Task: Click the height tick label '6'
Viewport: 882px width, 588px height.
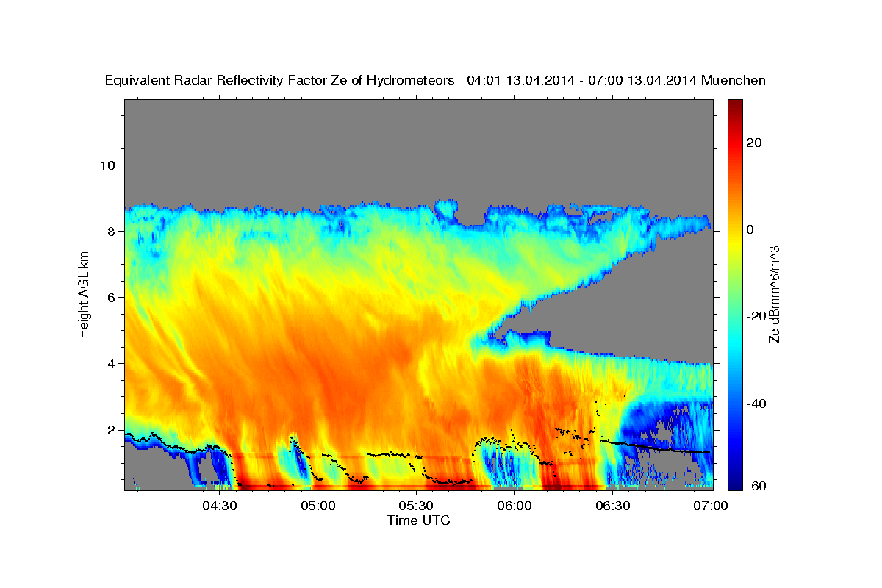Action: point(112,297)
